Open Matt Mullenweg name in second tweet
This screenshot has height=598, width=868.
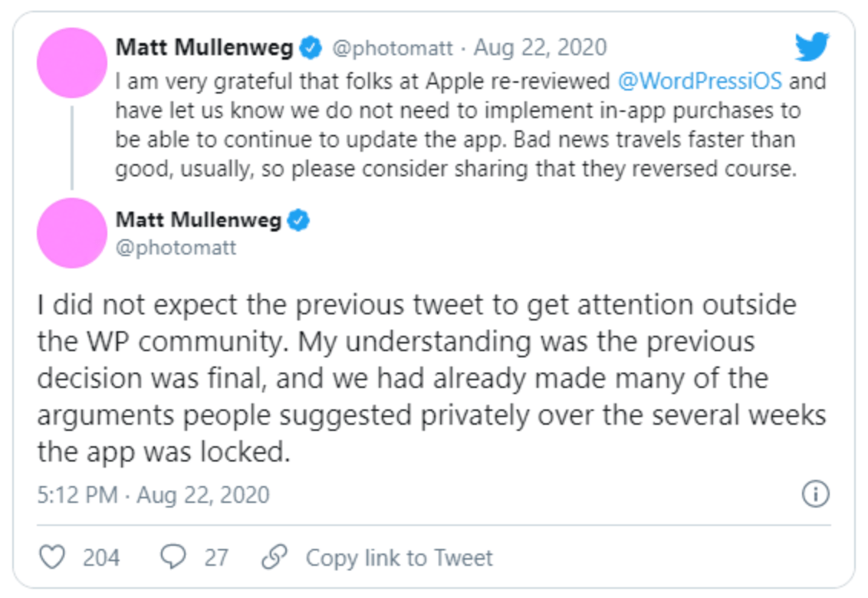point(198,220)
